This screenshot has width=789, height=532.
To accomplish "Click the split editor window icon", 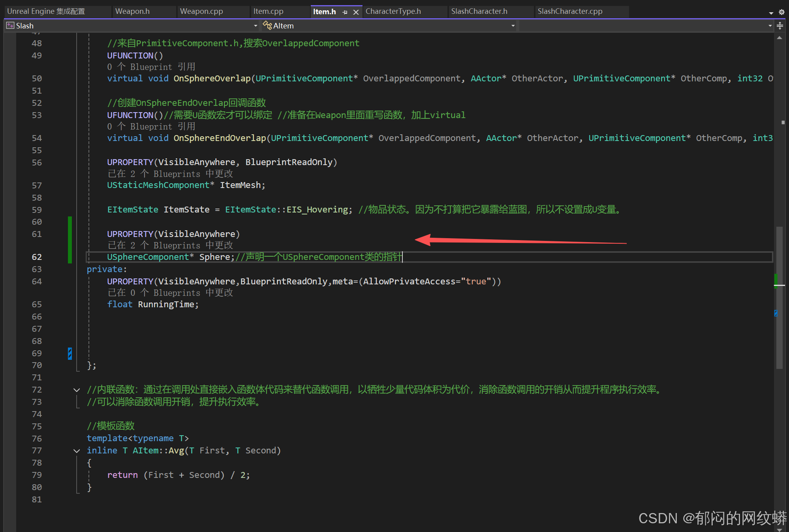I will (780, 26).
